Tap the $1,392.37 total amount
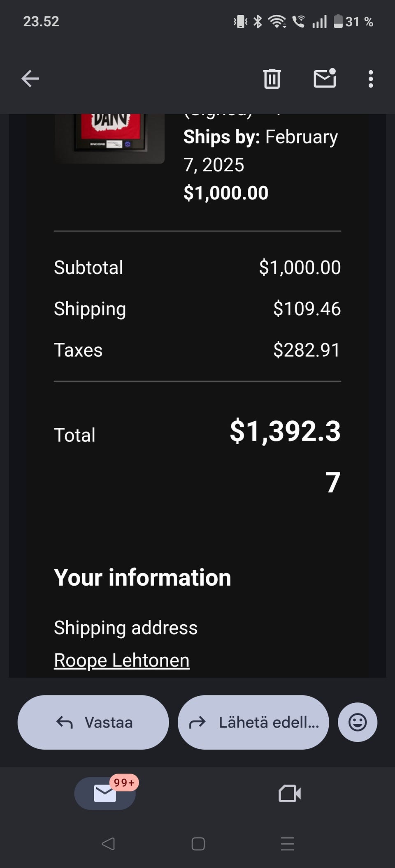 pyautogui.click(x=285, y=432)
